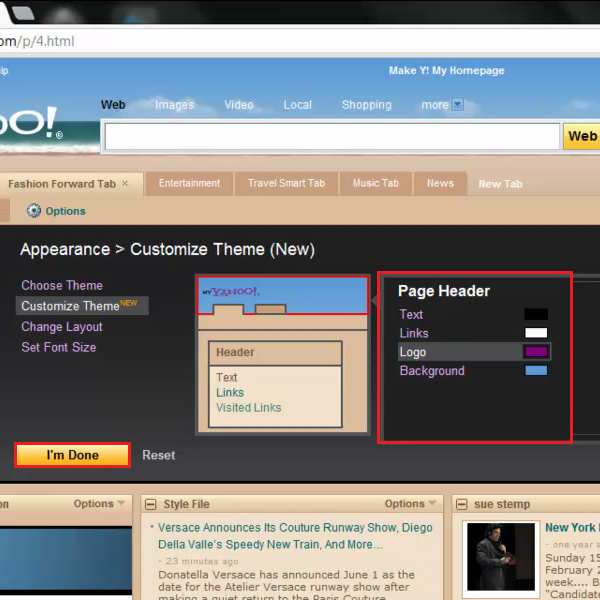Click the Options text link beside gear
600x600 pixels.
65,211
